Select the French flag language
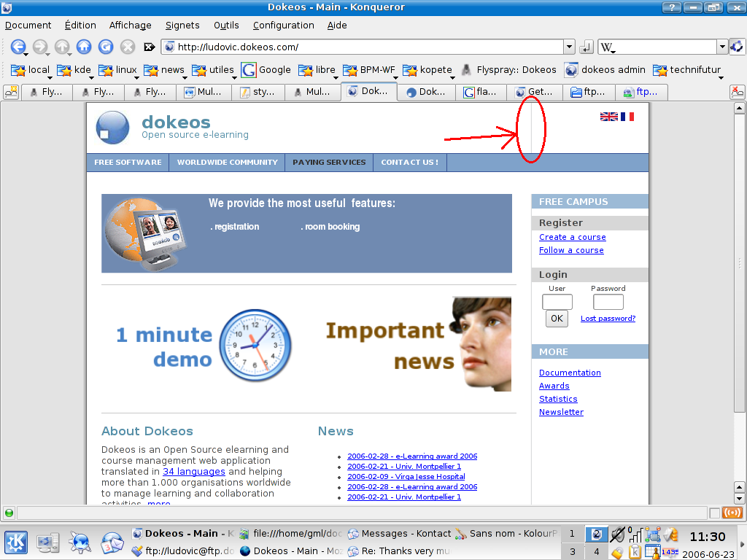The width and height of the screenshot is (747, 560). (x=627, y=117)
